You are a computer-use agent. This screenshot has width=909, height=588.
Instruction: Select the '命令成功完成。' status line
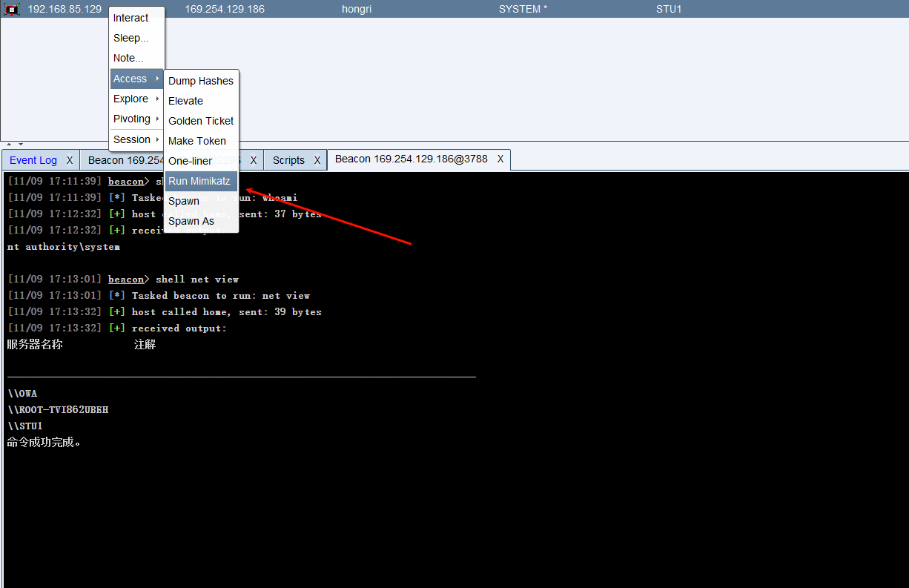44,443
